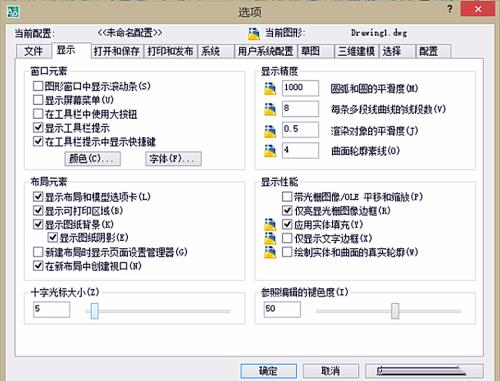
Task: Switch to the 配置 tab
Action: (433, 51)
